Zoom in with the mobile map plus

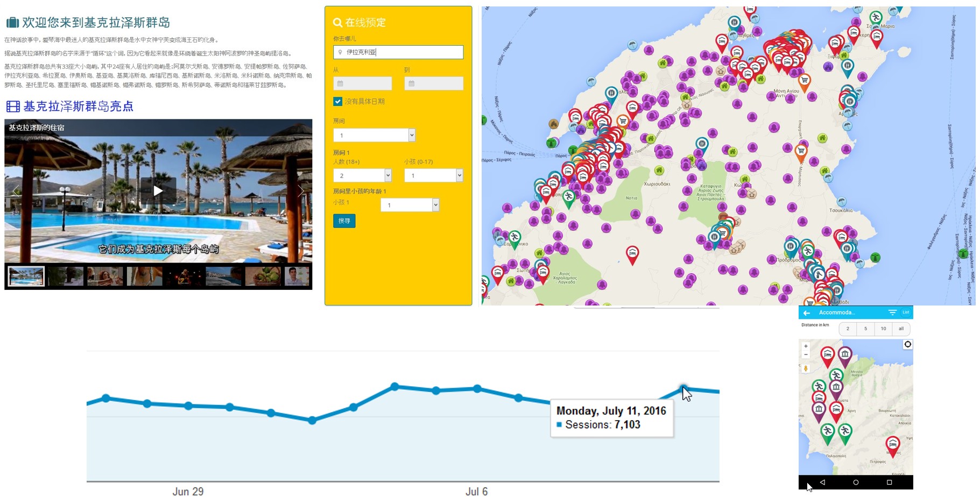[806, 346]
